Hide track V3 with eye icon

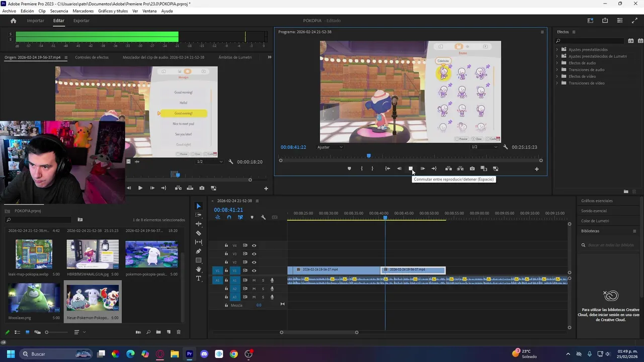[x=254, y=254]
